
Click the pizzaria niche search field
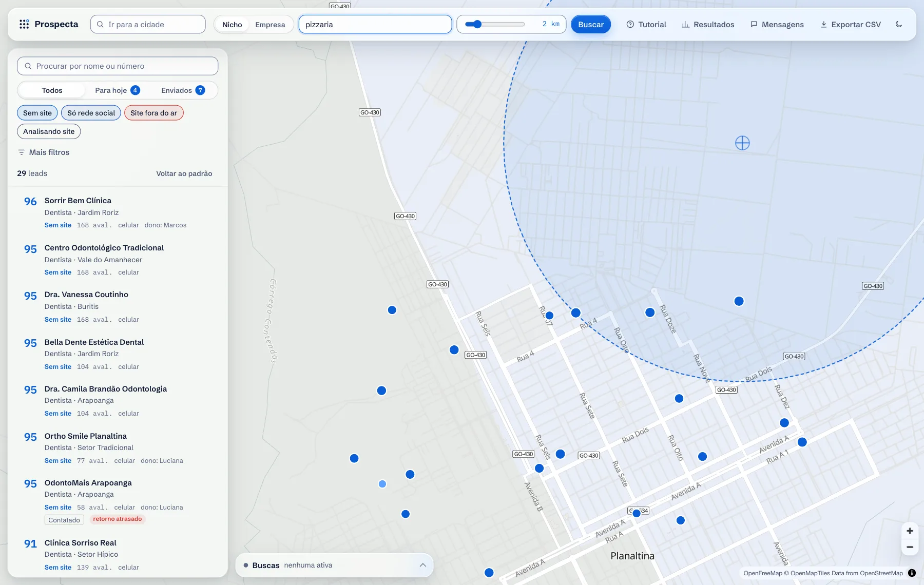(375, 24)
